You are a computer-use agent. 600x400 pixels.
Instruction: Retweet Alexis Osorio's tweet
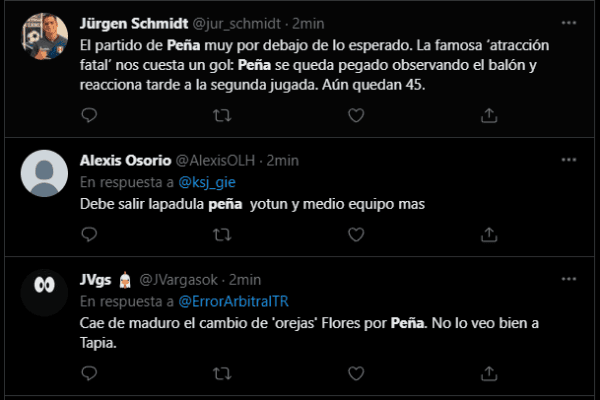[222, 238]
